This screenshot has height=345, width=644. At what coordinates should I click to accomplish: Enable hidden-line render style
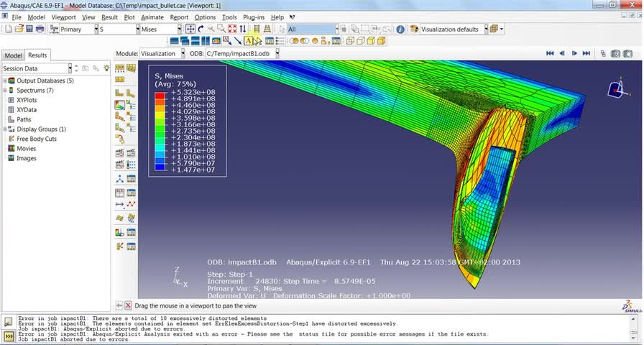point(361,41)
